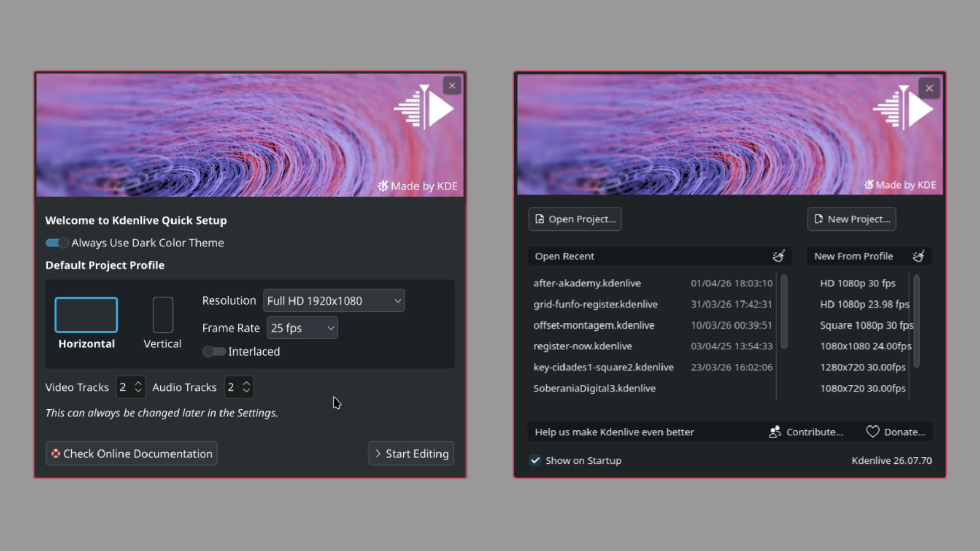This screenshot has width=980, height=551.
Task: Select the Vertical orientation thumbnail
Action: (x=162, y=315)
